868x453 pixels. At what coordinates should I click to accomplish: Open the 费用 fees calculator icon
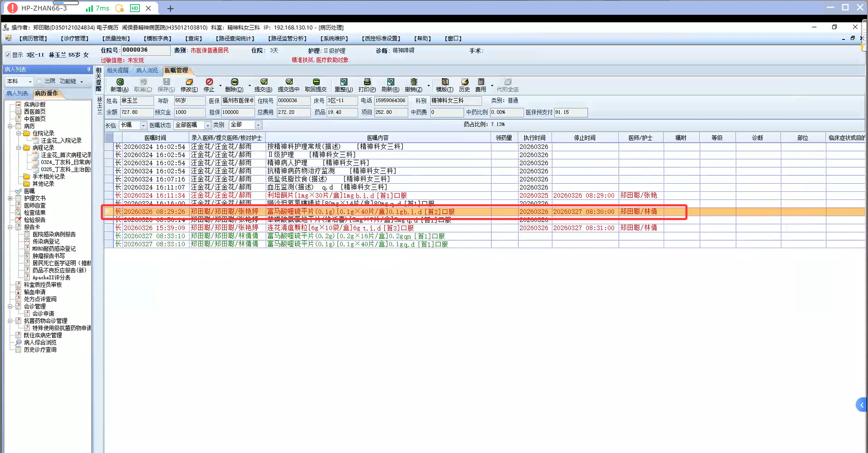(481, 82)
